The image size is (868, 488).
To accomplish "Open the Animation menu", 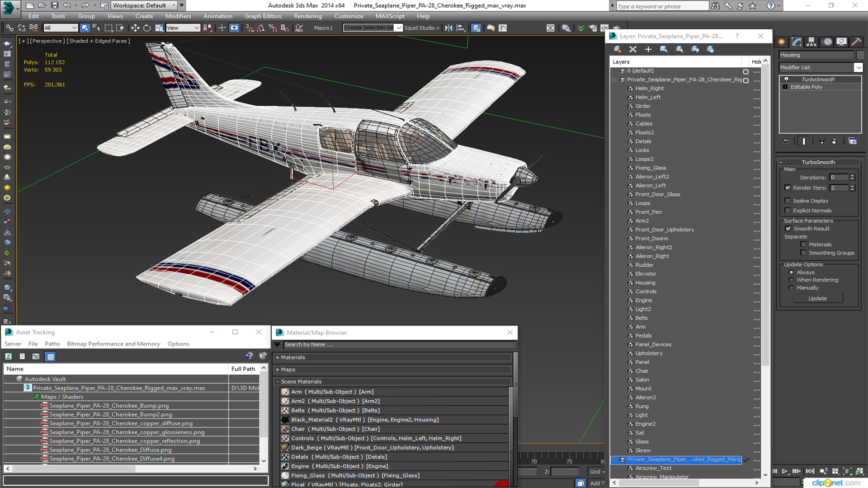I will click(x=217, y=16).
